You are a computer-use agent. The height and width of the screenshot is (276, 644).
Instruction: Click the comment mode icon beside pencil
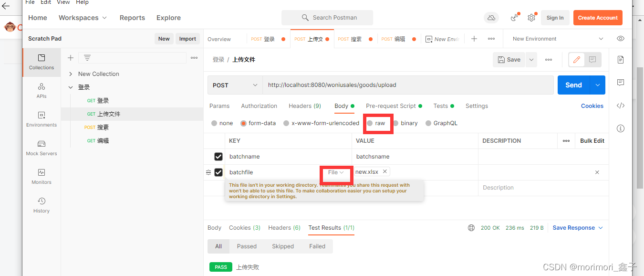point(592,60)
